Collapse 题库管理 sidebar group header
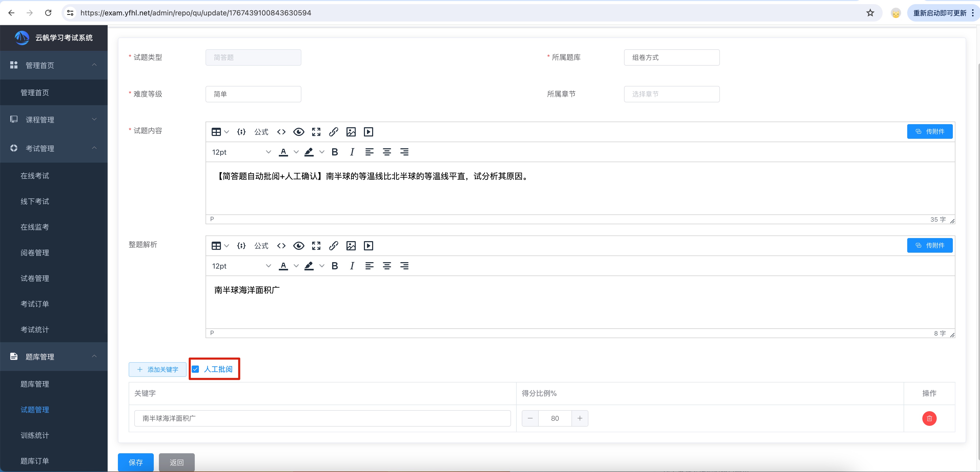Viewport: 980px width, 472px height. pyautogui.click(x=54, y=357)
